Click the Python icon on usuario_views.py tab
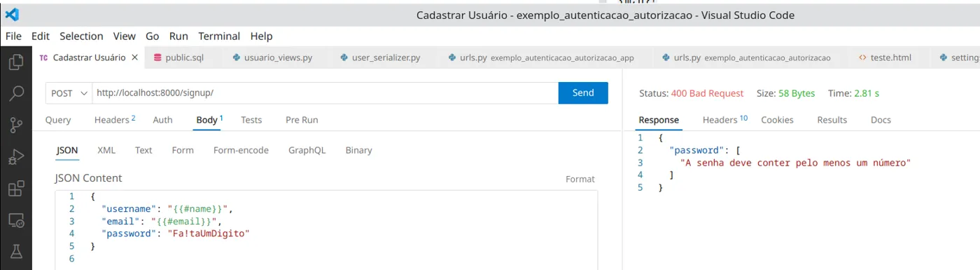This screenshot has height=270, width=980. coord(237,58)
